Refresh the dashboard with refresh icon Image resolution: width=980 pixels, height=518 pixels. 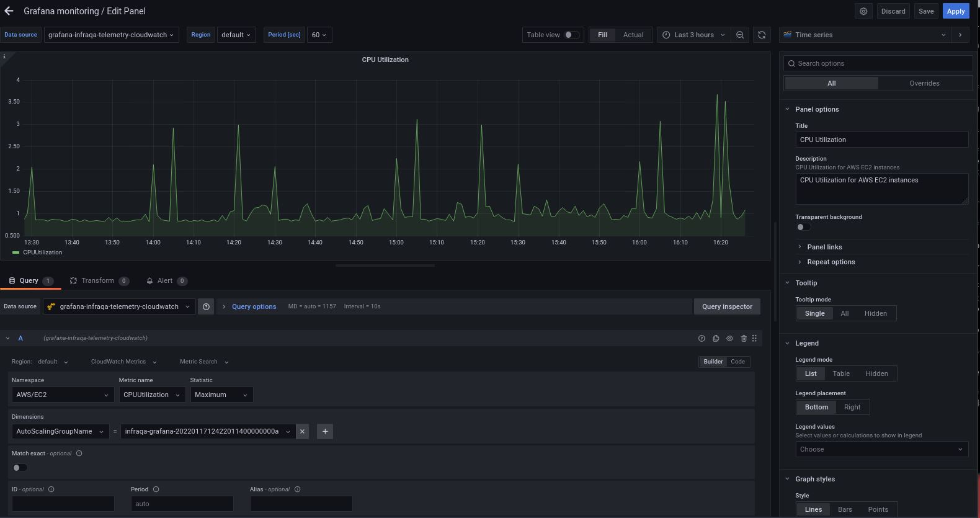762,35
